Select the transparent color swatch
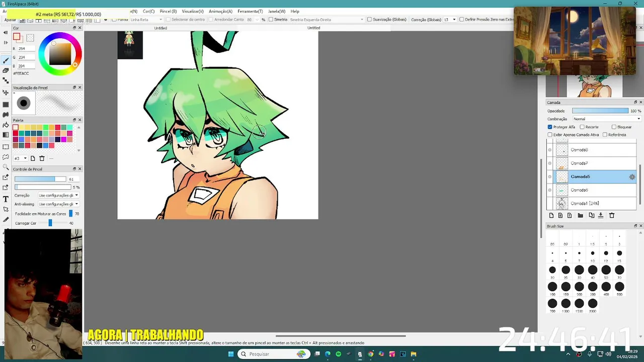This screenshot has width=644, height=362. (x=30, y=38)
